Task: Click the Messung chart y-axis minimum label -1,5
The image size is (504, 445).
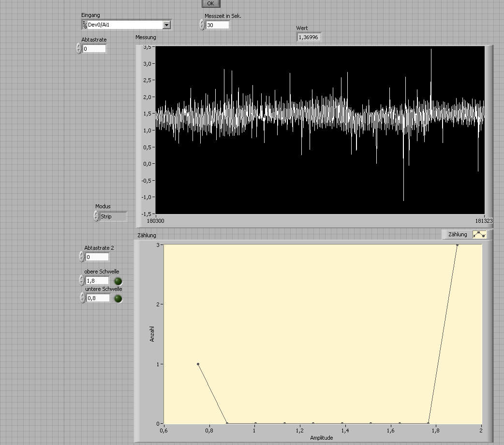Action: click(x=146, y=214)
